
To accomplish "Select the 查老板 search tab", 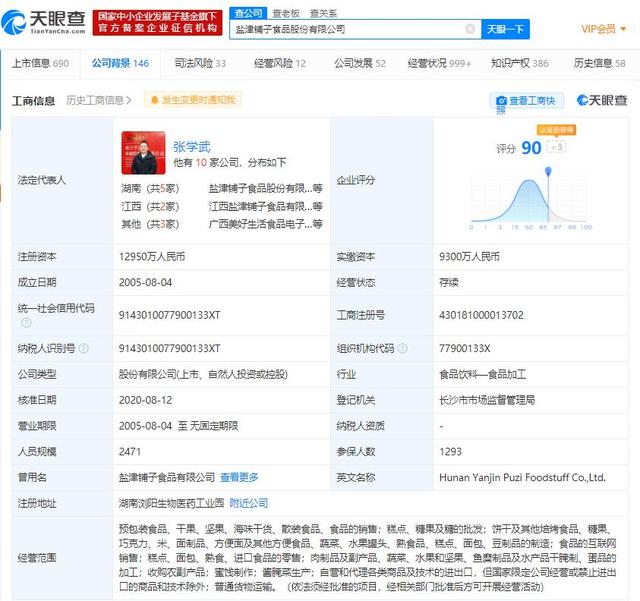I will point(286,13).
